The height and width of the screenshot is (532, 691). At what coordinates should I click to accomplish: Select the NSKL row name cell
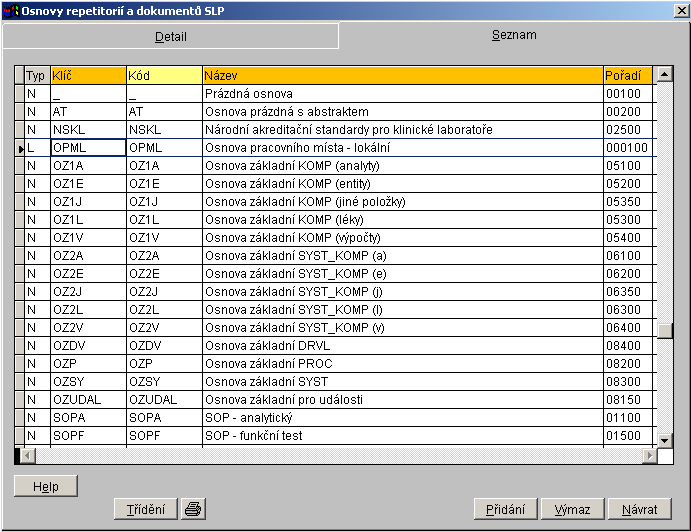coord(402,130)
